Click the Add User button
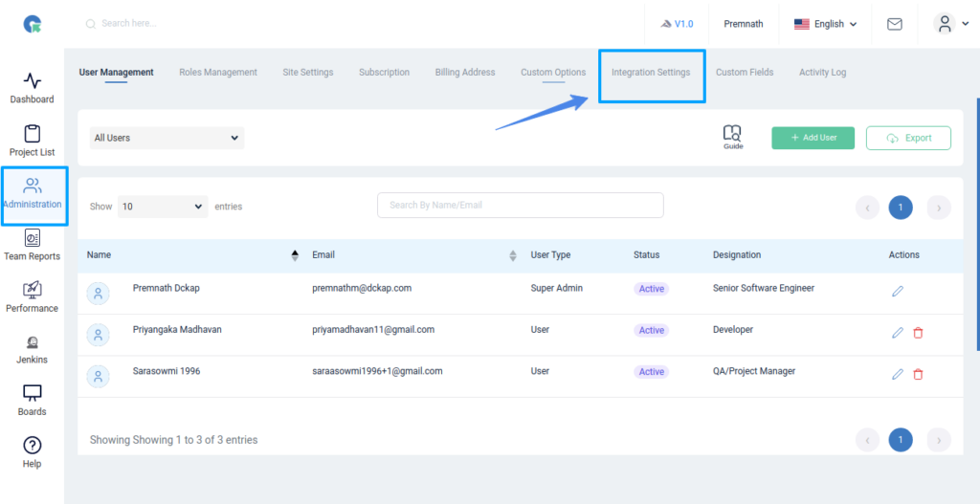The image size is (980, 504). [x=813, y=138]
